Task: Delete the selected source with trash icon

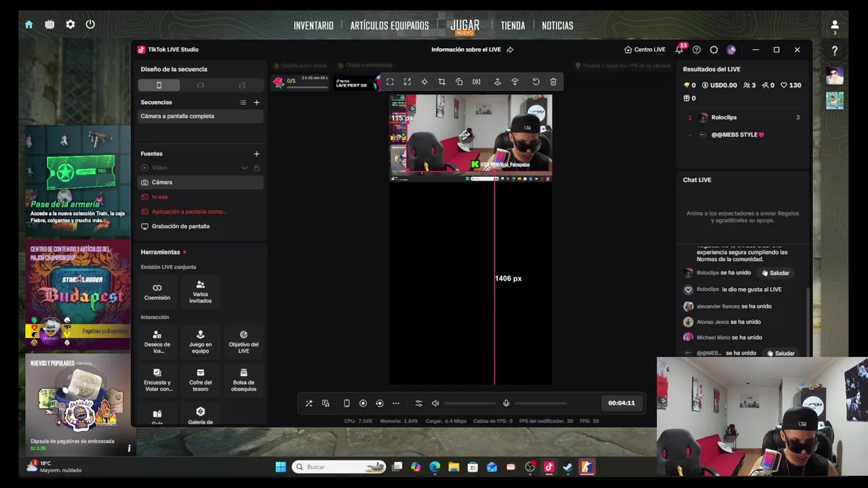Action: point(553,82)
